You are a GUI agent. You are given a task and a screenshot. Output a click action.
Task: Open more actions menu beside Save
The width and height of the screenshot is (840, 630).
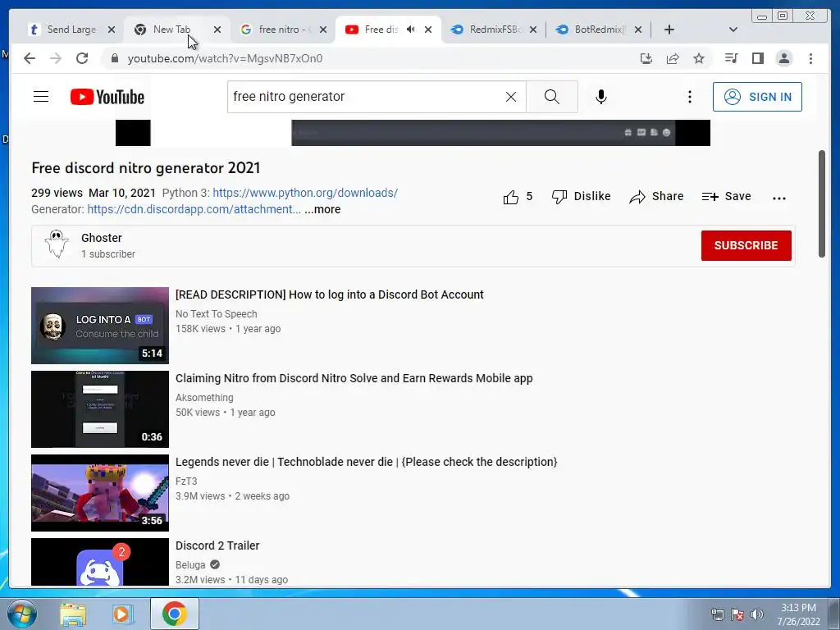tap(779, 198)
